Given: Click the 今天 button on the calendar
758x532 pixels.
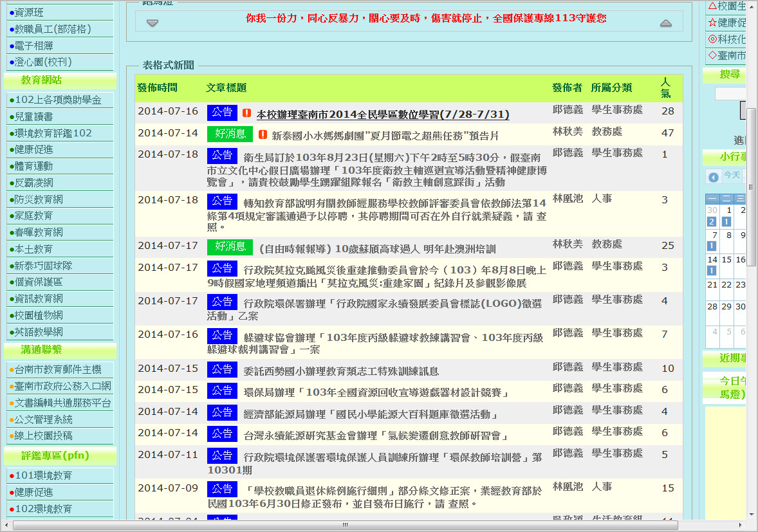Looking at the screenshot, I should (732, 175).
